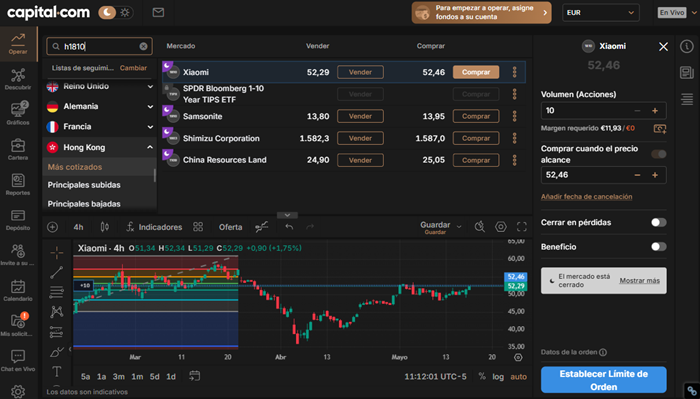700x399 pixels.
Task: Open the Guardar dropdown arrow
Action: click(x=459, y=227)
